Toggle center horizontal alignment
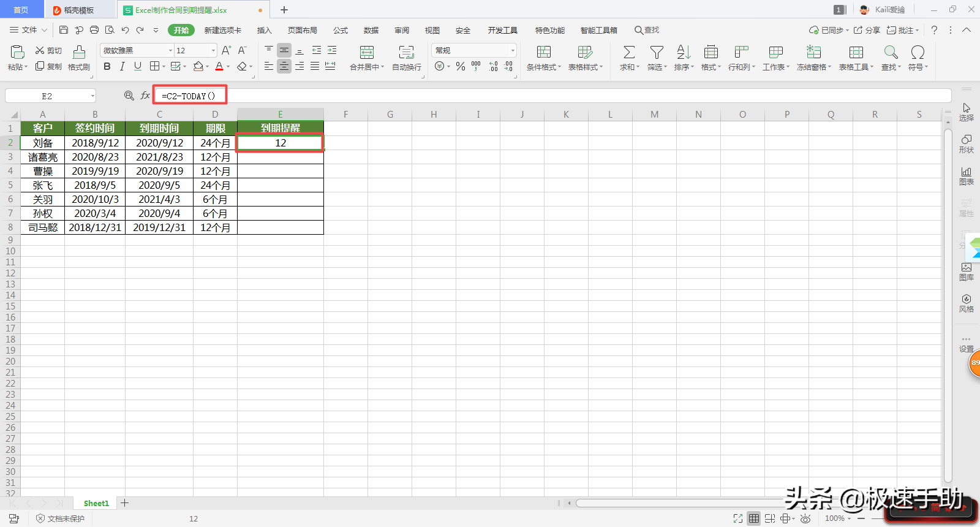Image resolution: width=980 pixels, height=527 pixels. click(284, 66)
